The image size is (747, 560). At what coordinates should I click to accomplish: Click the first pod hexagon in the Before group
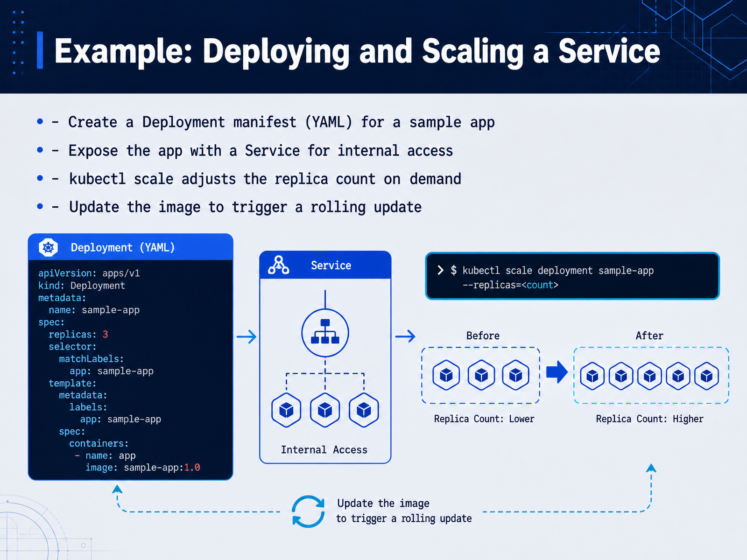tap(446, 375)
